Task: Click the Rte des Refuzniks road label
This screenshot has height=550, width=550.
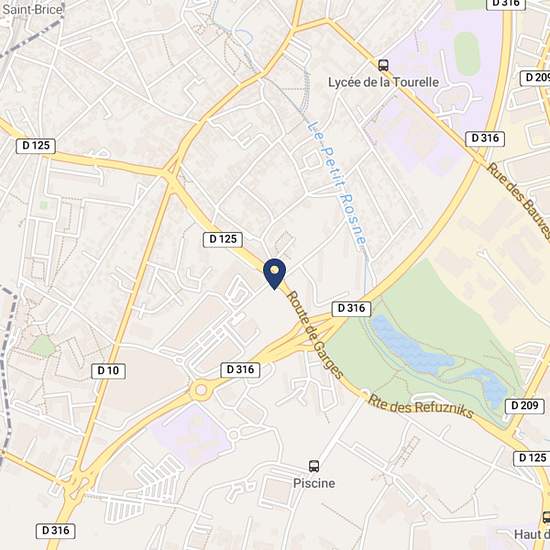Action: [x=421, y=407]
